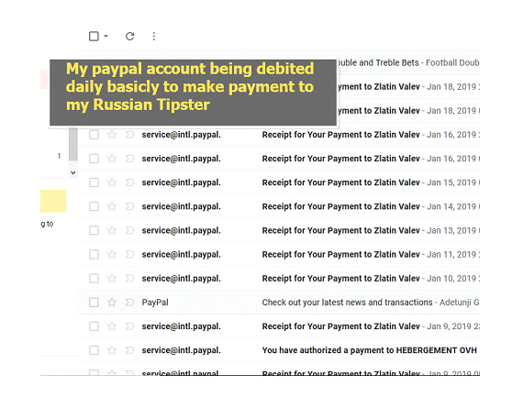Open the three-dot more options menu
Screen dimensions: 523x420
154,36
